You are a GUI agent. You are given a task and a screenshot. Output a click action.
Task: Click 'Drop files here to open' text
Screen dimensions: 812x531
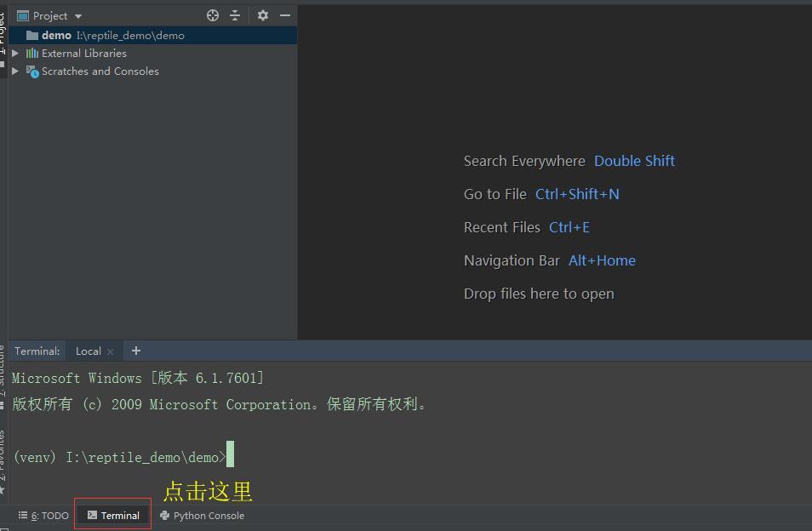point(539,294)
